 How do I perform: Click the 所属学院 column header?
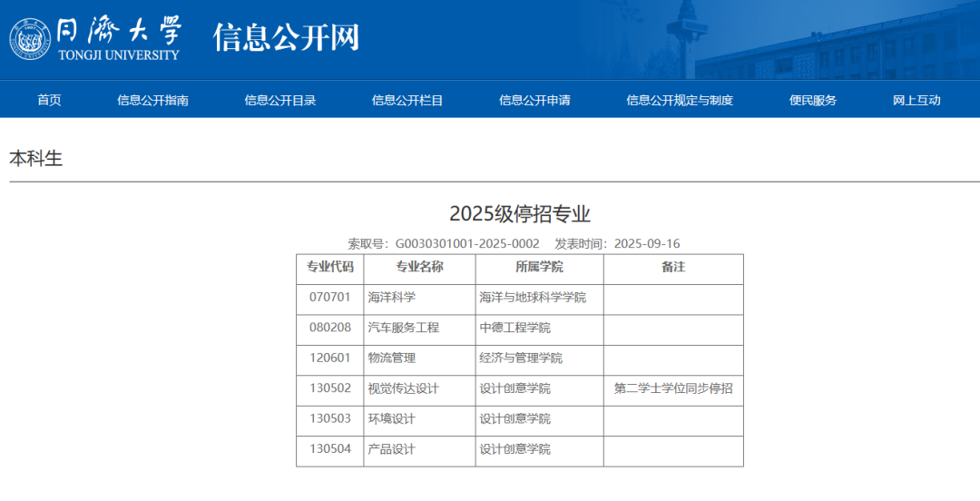click(539, 267)
